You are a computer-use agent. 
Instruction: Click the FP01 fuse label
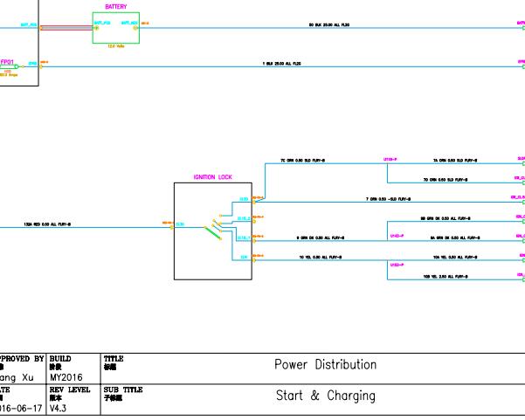click(x=7, y=62)
